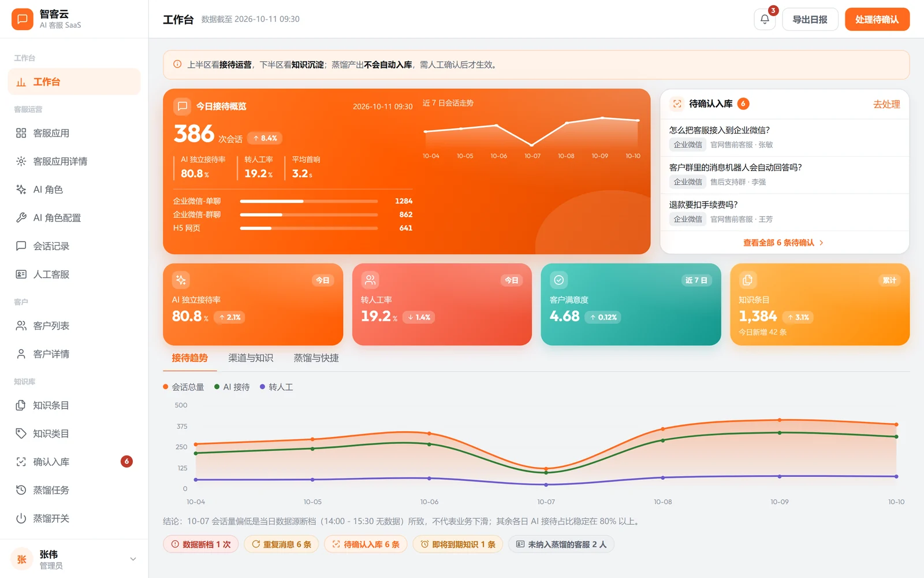Click the red 6 badge beside 确认入库
The height and width of the screenshot is (578, 924).
pyautogui.click(x=126, y=461)
